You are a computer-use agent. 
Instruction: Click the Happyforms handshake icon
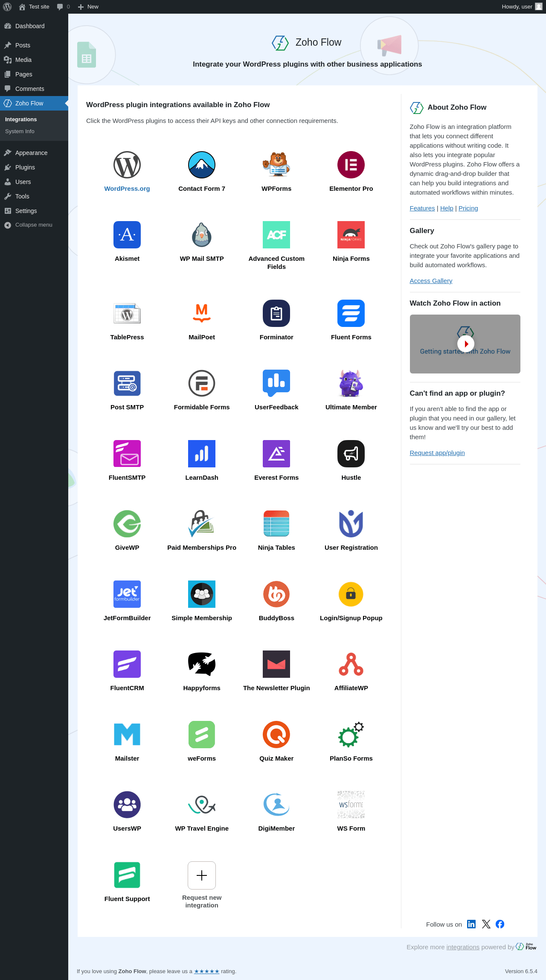pos(202,664)
